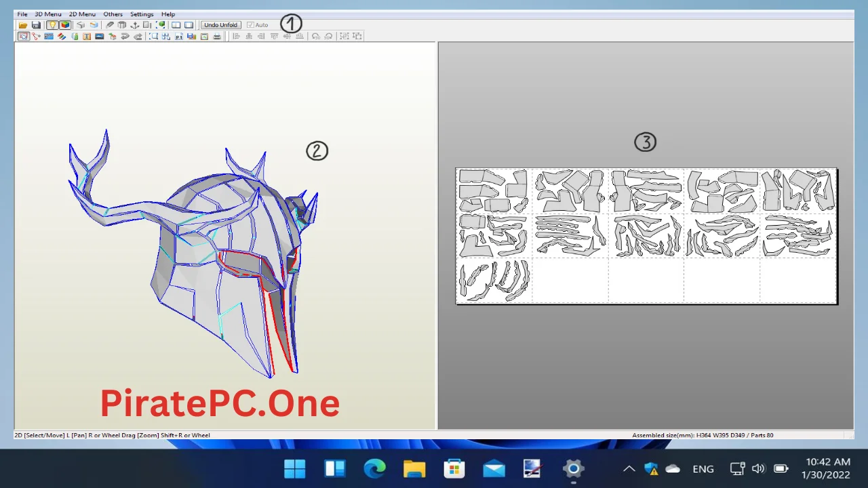Open the Mail app from taskbar
Screen dimensions: 868x488
[x=494, y=468]
